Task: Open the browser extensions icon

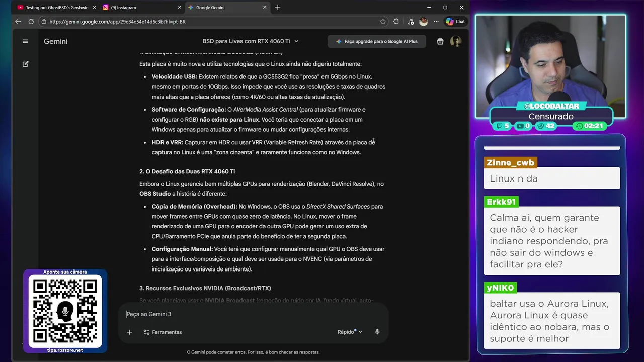Action: (396, 22)
